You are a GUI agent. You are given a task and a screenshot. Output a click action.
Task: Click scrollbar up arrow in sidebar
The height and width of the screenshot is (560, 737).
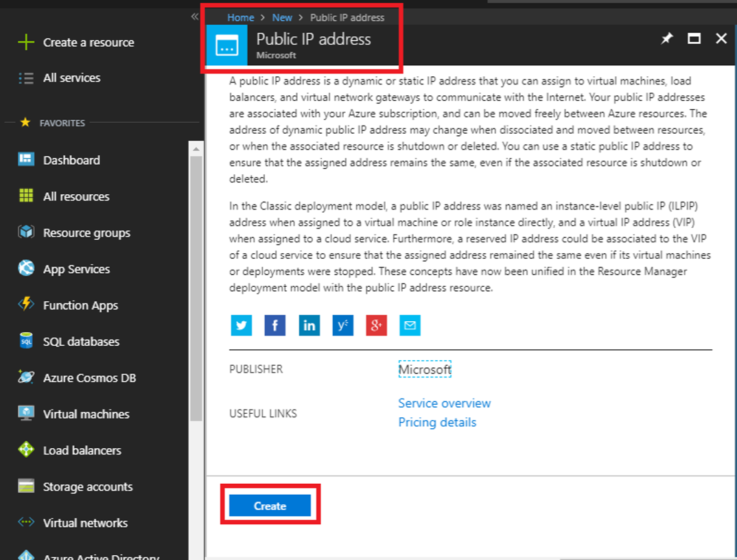coord(196,149)
